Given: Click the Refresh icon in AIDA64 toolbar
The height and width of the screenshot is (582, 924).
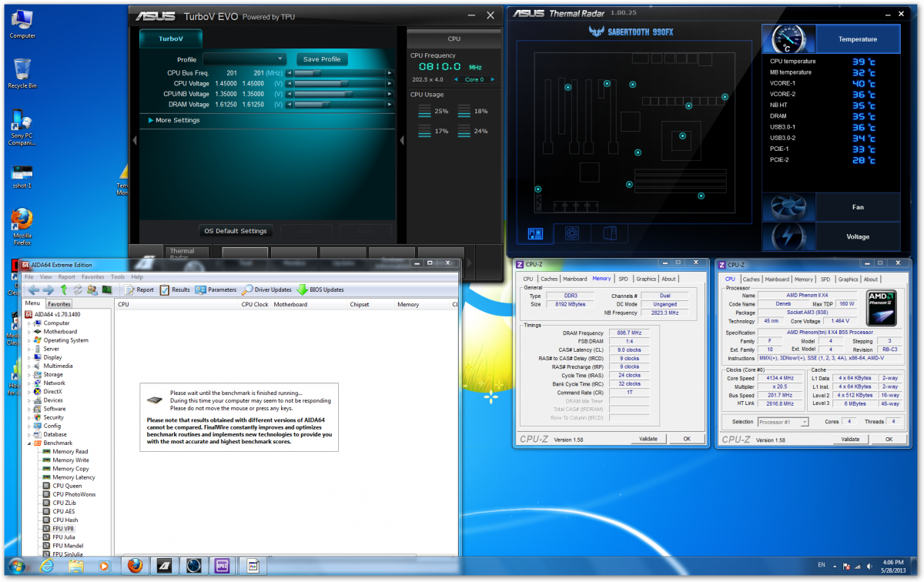Looking at the screenshot, I should coord(78,289).
